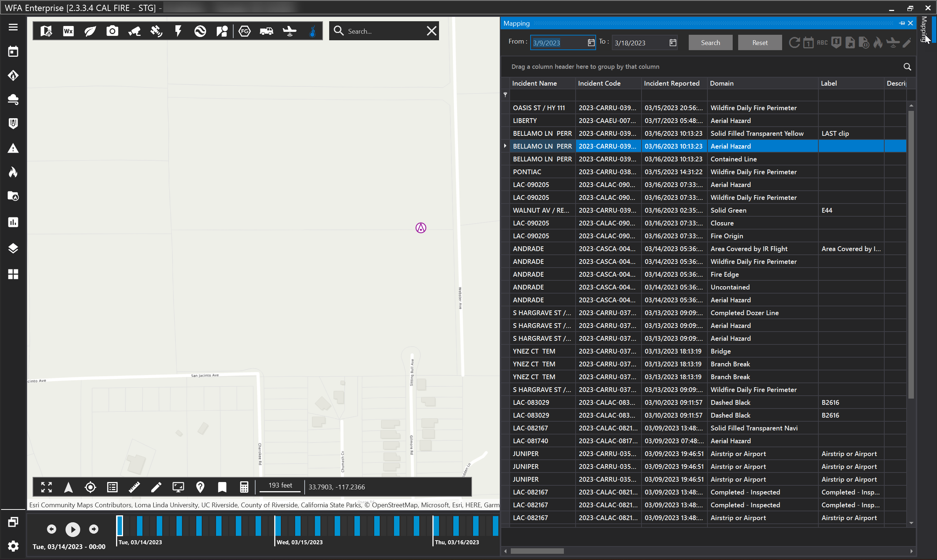937x560 pixels.
Task: Select the ABC labels icon in Mapping panel
Action: (822, 43)
